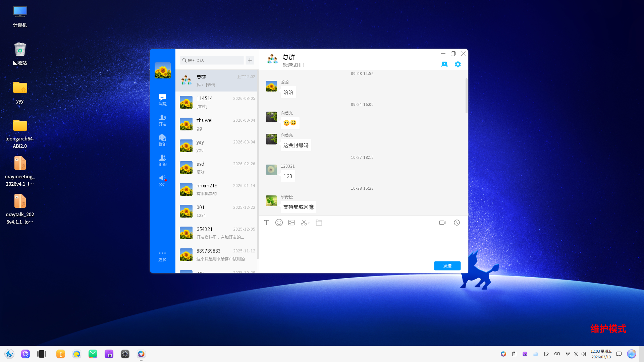Open group settings with the gear icon
Screen dimensions: 644x362
458,64
